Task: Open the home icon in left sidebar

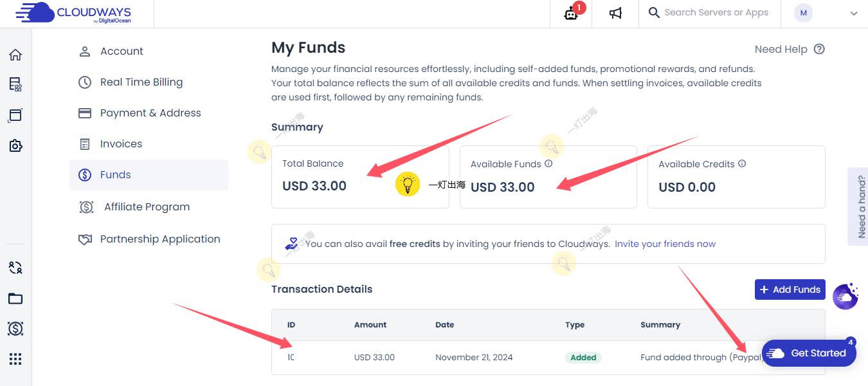Action: tap(15, 55)
